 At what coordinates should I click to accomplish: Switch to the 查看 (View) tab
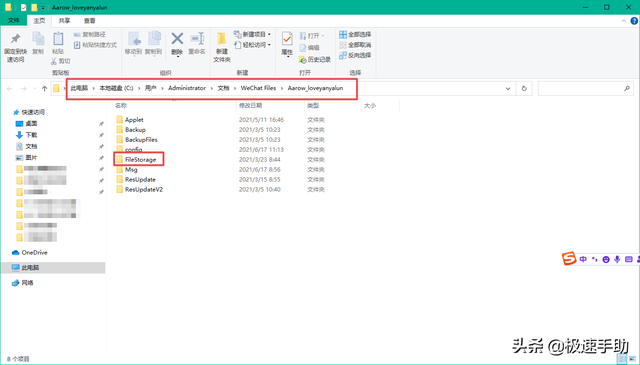pos(89,20)
